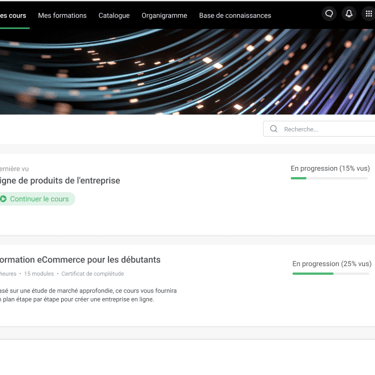Open the chat messages icon
Viewport: 375px width, 375px height.
[329, 14]
